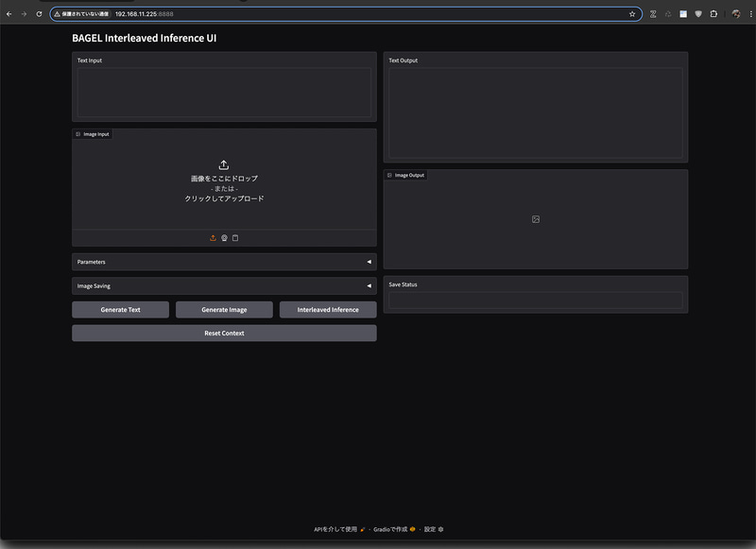Click the Generate Text button
Image resolution: width=756 pixels, height=549 pixels.
121,310
